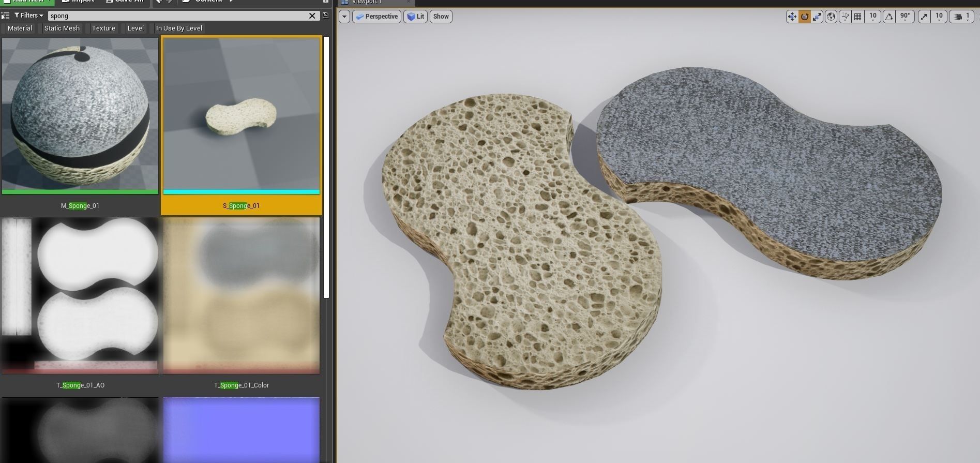Toggle rotation snapping triangle icon
Screen dimensions: 980x463
889,17
